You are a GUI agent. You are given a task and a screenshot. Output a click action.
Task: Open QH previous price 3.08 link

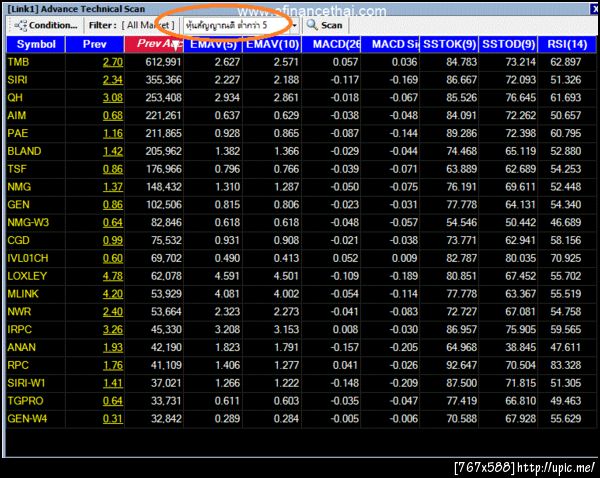click(113, 98)
